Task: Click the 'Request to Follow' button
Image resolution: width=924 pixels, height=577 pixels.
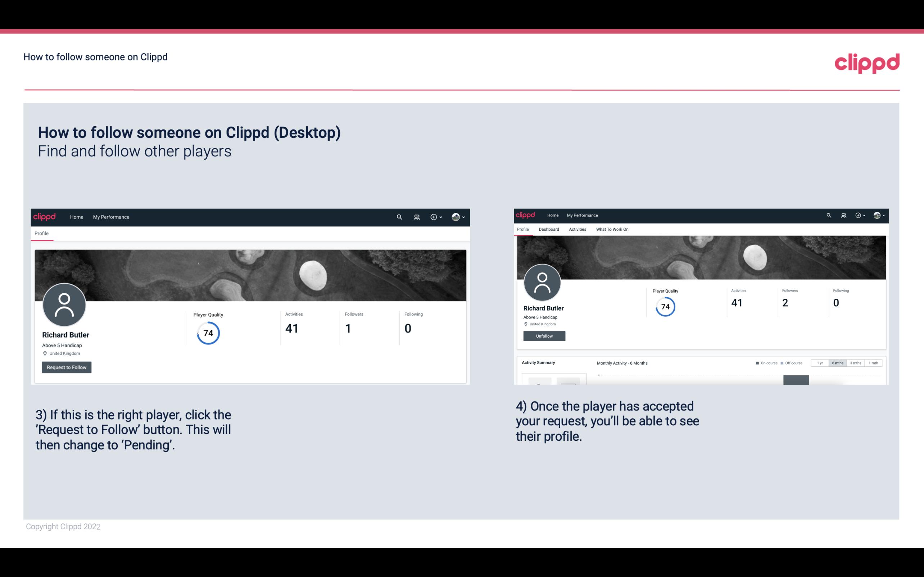Action: point(67,367)
